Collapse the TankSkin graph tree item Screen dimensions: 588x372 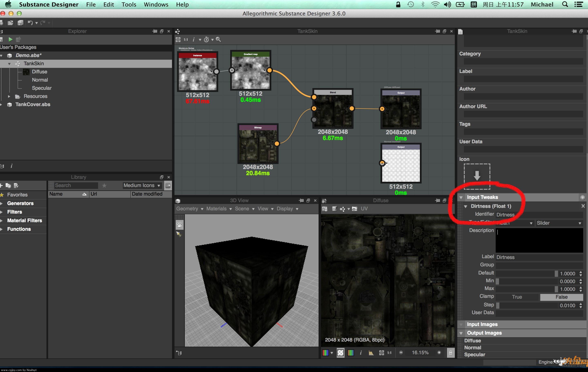[x=9, y=64]
